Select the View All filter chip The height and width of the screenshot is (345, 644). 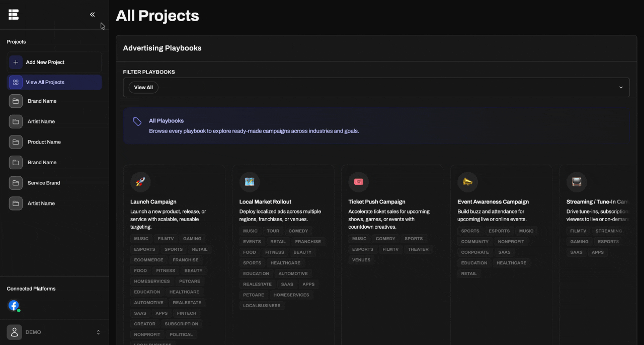click(x=143, y=87)
